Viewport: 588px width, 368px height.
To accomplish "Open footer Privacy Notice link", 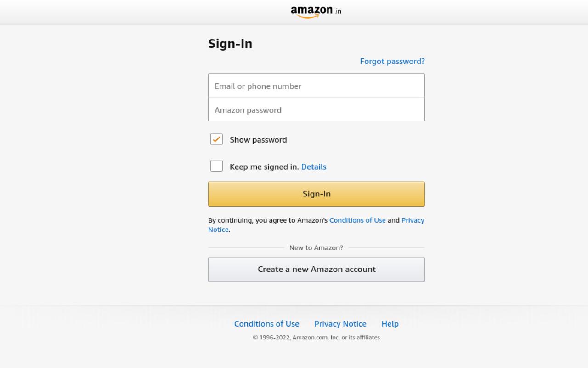I will point(340,324).
